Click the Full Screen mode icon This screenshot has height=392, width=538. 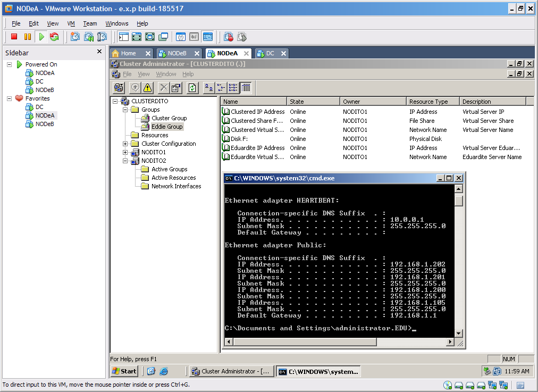coord(150,37)
